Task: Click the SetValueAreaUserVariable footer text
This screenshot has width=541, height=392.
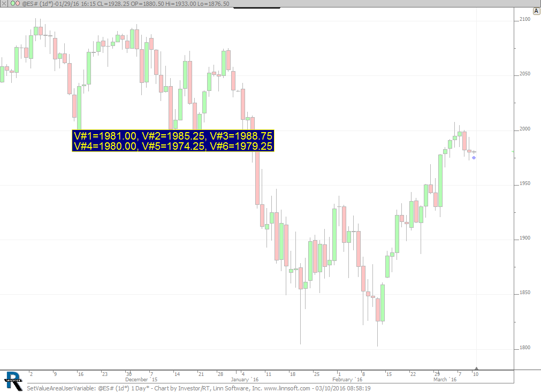Action: pos(62,388)
